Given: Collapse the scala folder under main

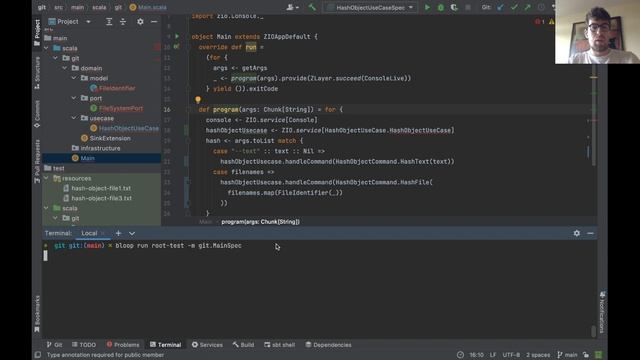Looking at the screenshot, I should (x=46, y=48).
